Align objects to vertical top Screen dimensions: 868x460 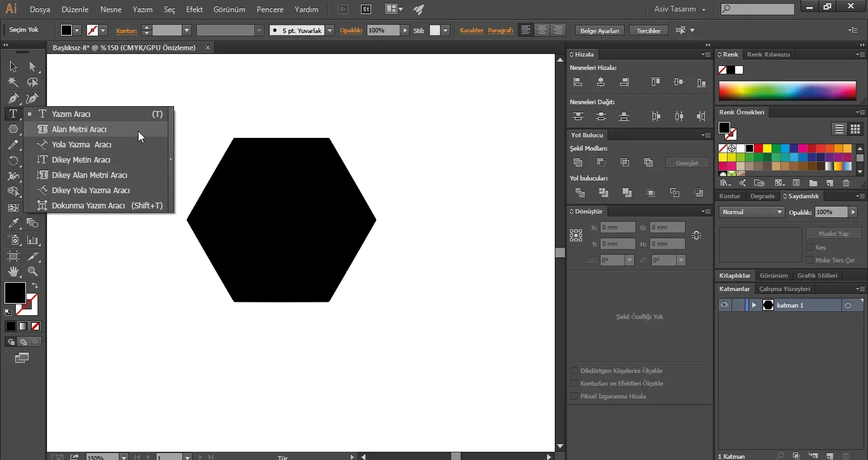click(655, 82)
